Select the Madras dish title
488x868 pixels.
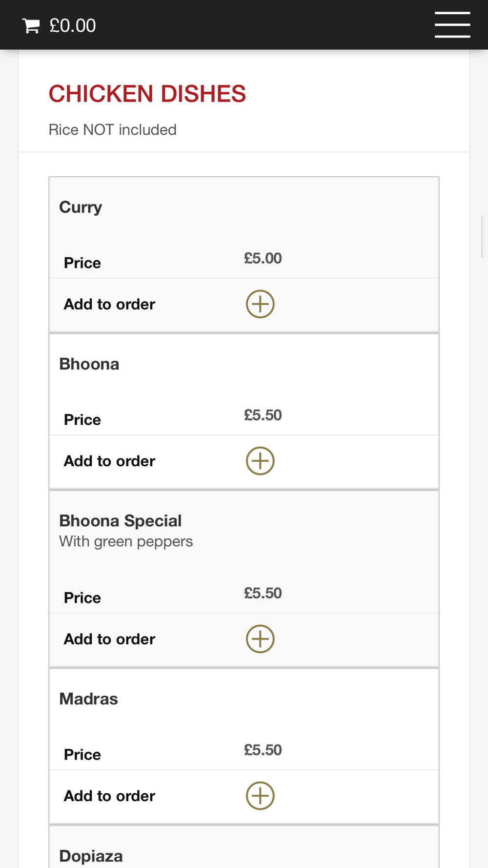pyautogui.click(x=88, y=699)
